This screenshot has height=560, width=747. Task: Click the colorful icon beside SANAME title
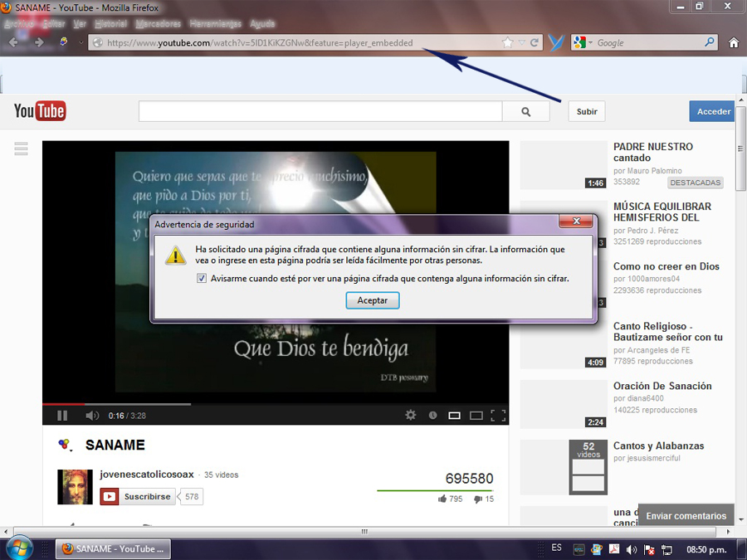(x=64, y=445)
